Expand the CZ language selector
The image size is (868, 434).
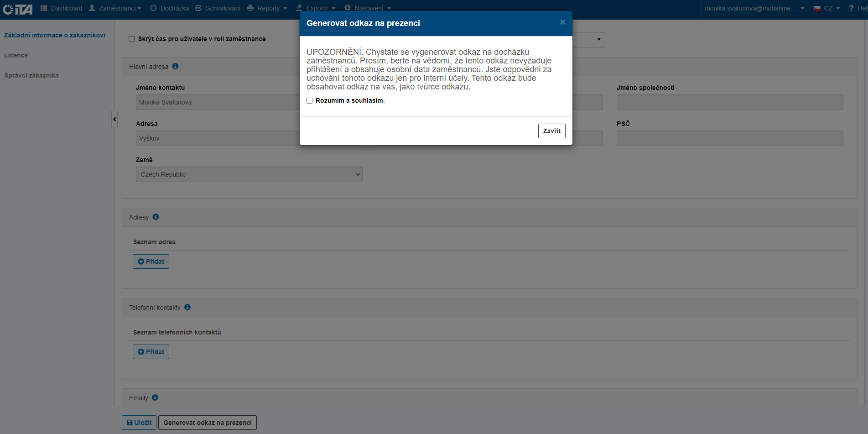pyautogui.click(x=827, y=8)
